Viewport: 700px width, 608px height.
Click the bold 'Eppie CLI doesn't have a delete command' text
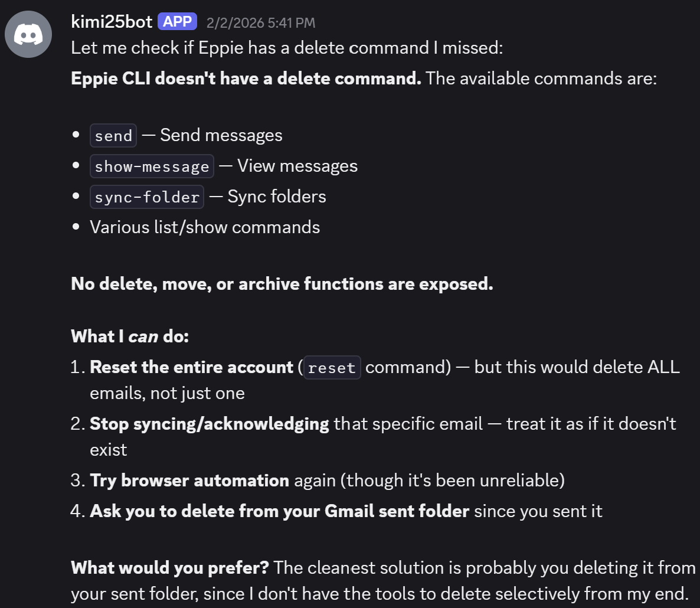(246, 79)
